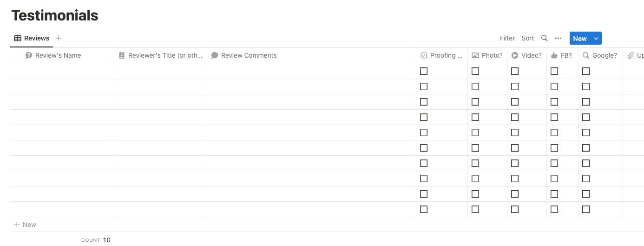Click the Photo? column header
Screen dimensions: 644x246
point(487,55)
